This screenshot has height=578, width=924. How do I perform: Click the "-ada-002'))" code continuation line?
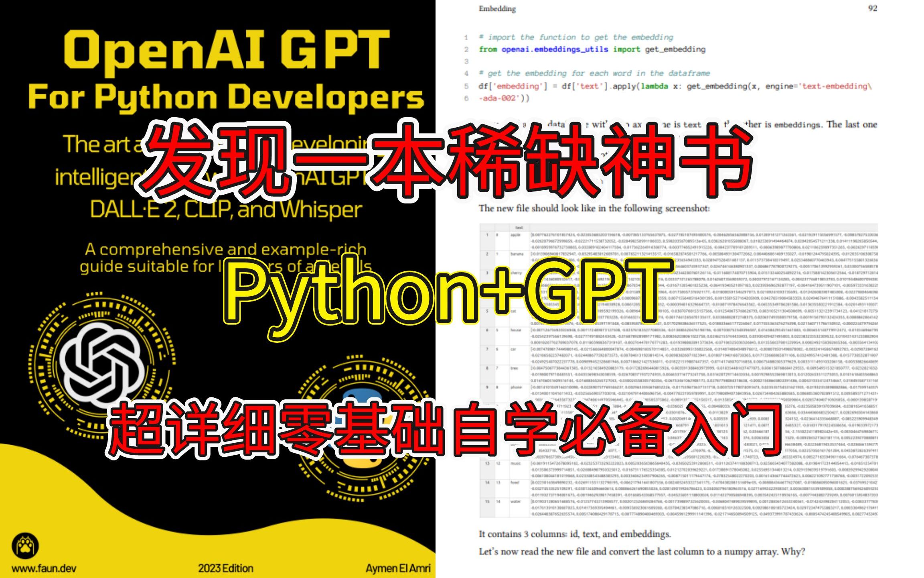click(504, 98)
